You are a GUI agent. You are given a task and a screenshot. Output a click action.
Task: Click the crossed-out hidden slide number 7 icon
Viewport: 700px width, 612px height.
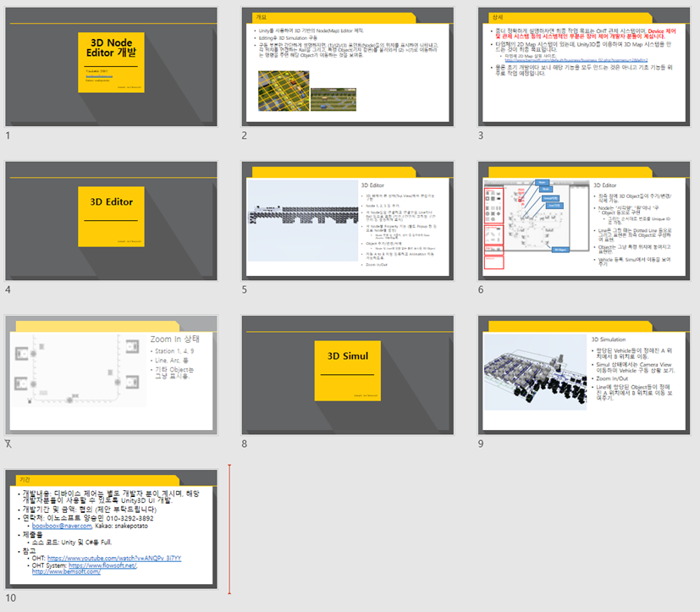point(8,444)
